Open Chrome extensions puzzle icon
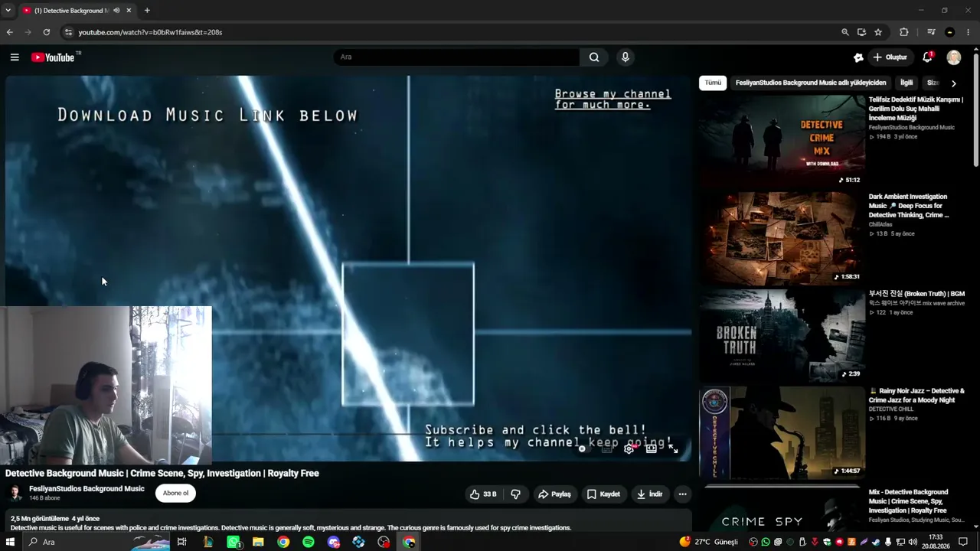Viewport: 980px width, 551px height. pyautogui.click(x=904, y=32)
